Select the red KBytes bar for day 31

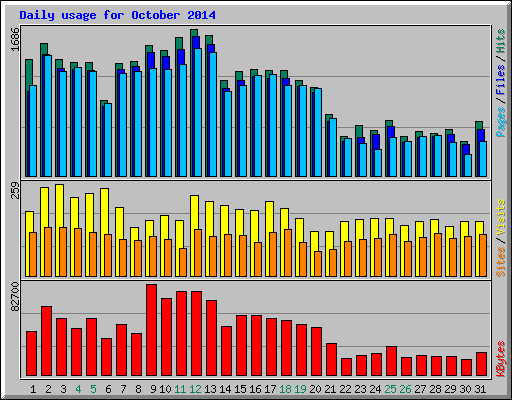click(x=481, y=364)
